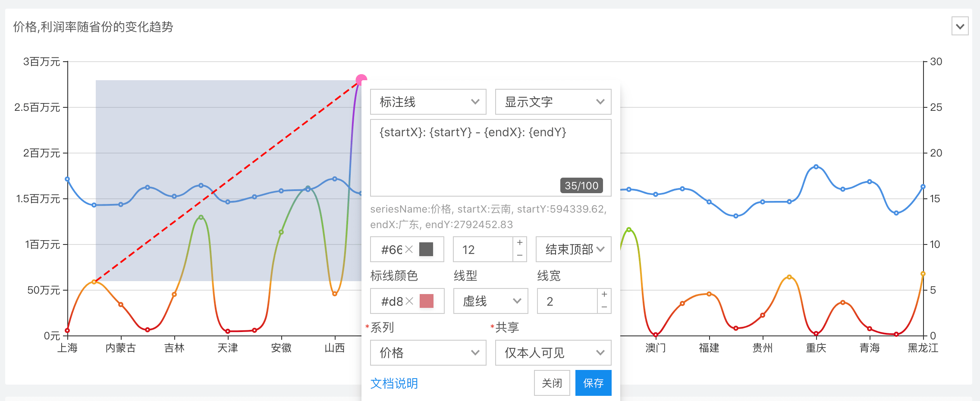The image size is (980, 401).
Task: Click the pink annotation endpoint marker
Action: (361, 80)
